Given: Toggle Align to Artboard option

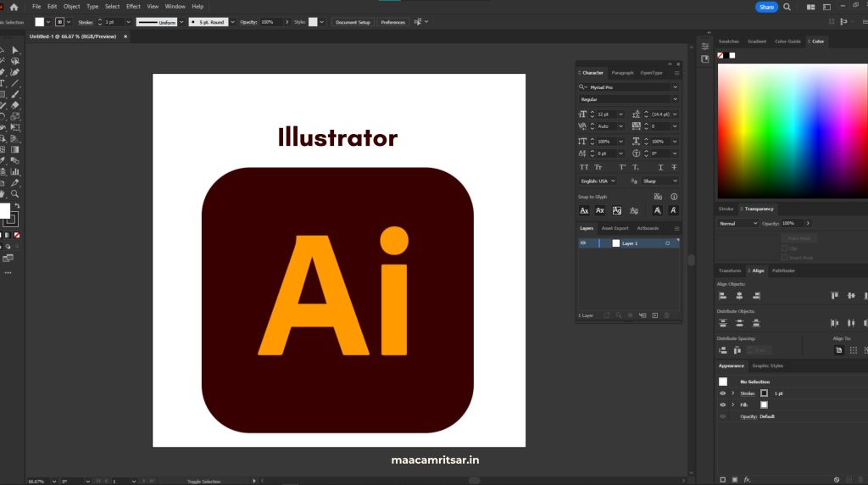Looking at the screenshot, I should (x=838, y=350).
